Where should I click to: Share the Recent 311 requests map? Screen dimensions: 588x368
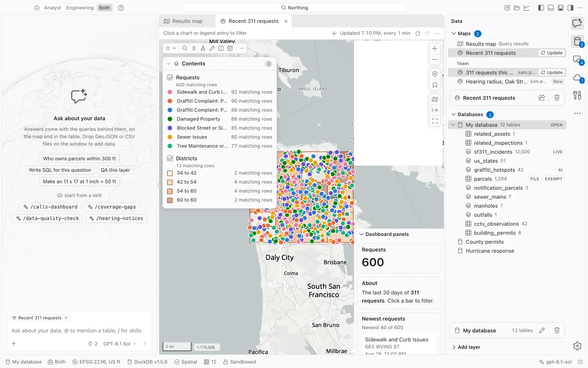tap(541, 98)
